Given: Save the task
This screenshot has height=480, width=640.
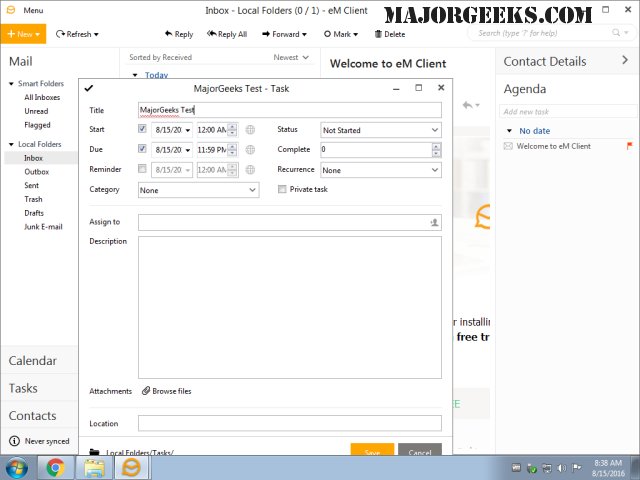Looking at the screenshot, I should 372,449.
